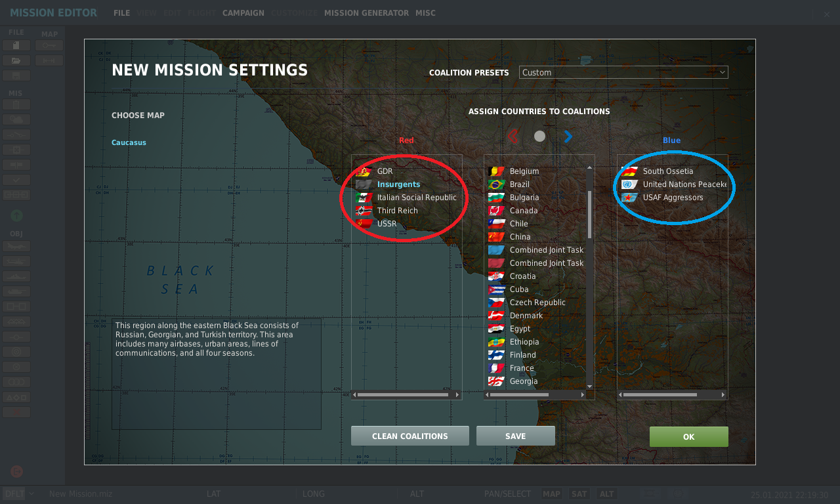Select the Italian Social Republic flag
Screen dimensions: 840x504
[364, 198]
